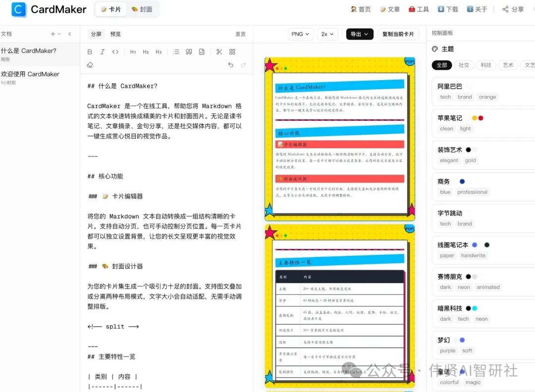Click the cyan color dot of 暗黑科技

tap(475, 308)
